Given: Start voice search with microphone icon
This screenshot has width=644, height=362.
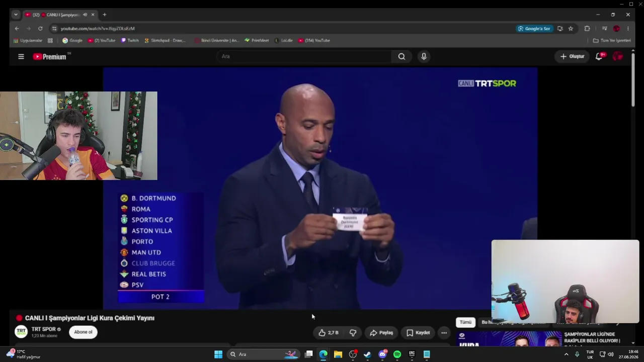Looking at the screenshot, I should [x=424, y=56].
